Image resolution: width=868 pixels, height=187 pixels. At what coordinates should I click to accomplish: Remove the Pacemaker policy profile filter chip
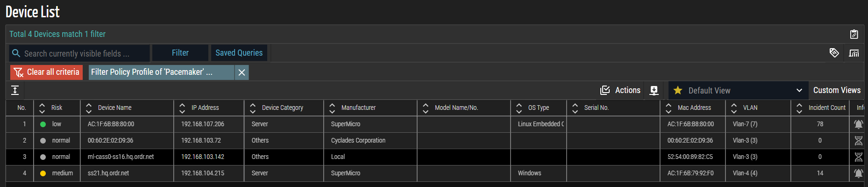click(242, 72)
